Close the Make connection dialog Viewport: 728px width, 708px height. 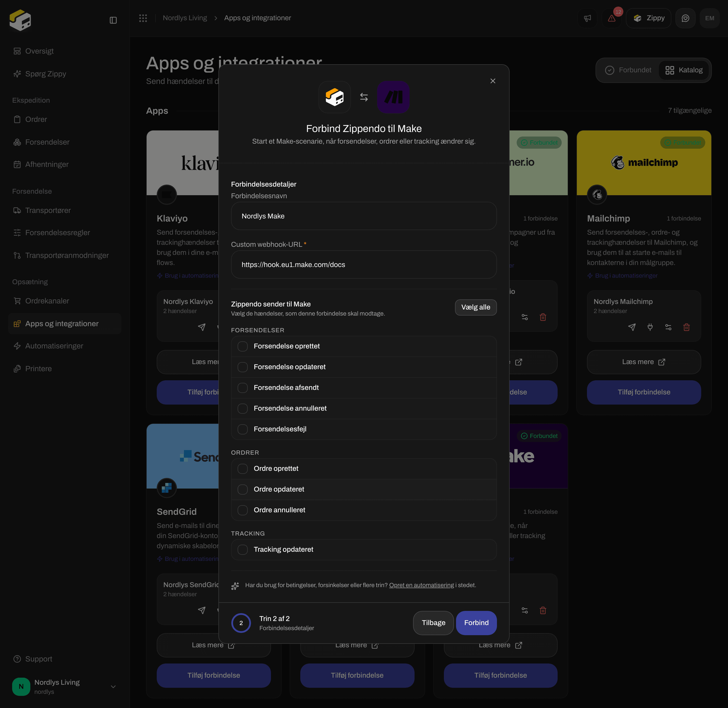pos(493,81)
